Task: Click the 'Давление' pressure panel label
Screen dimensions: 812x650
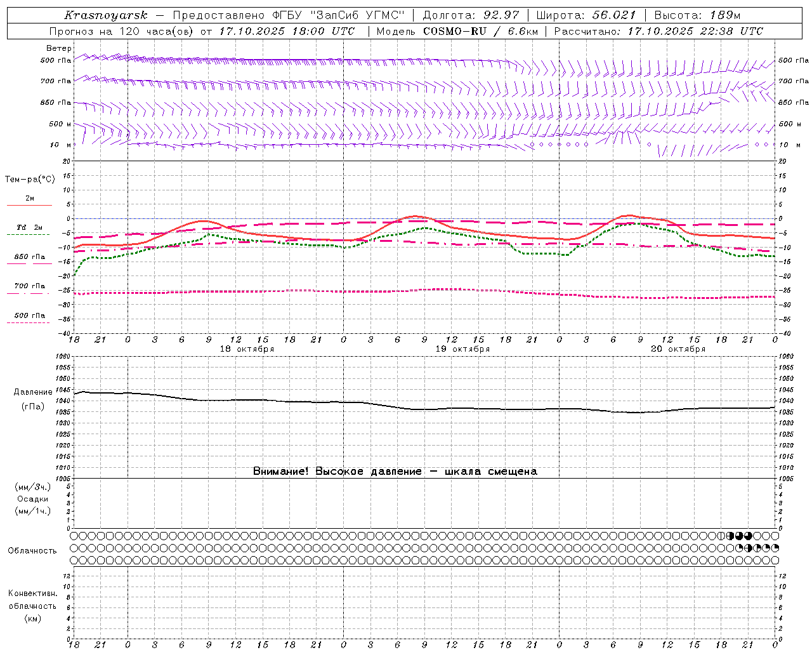Action: tap(33, 392)
